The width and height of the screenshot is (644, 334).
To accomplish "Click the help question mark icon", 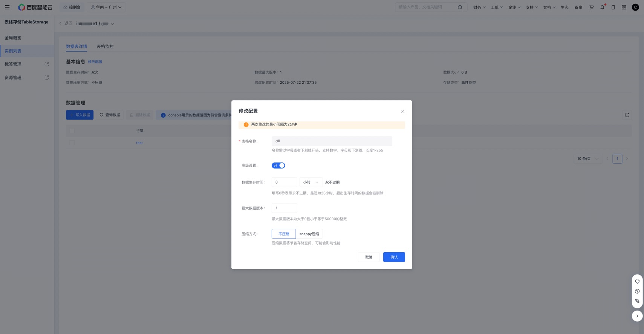I will coord(637,291).
